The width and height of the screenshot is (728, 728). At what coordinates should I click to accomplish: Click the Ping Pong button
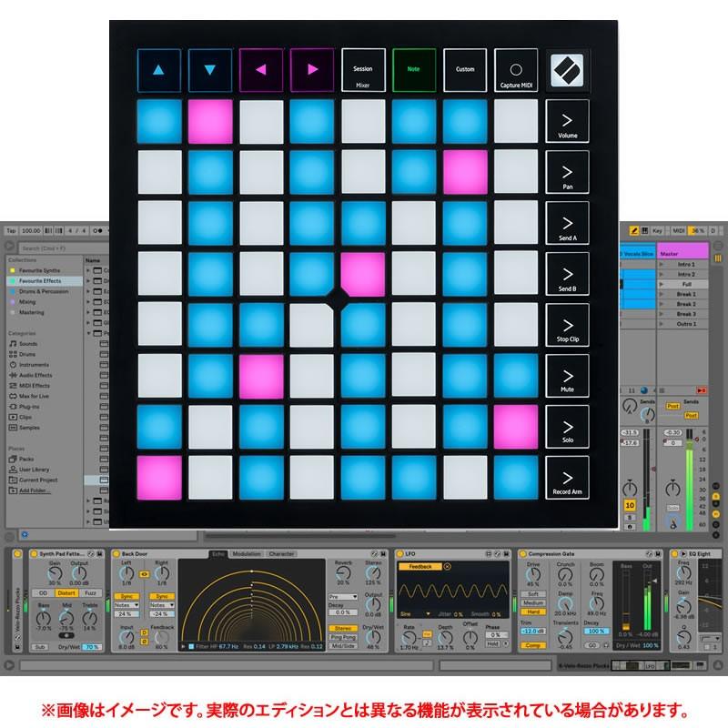342,637
